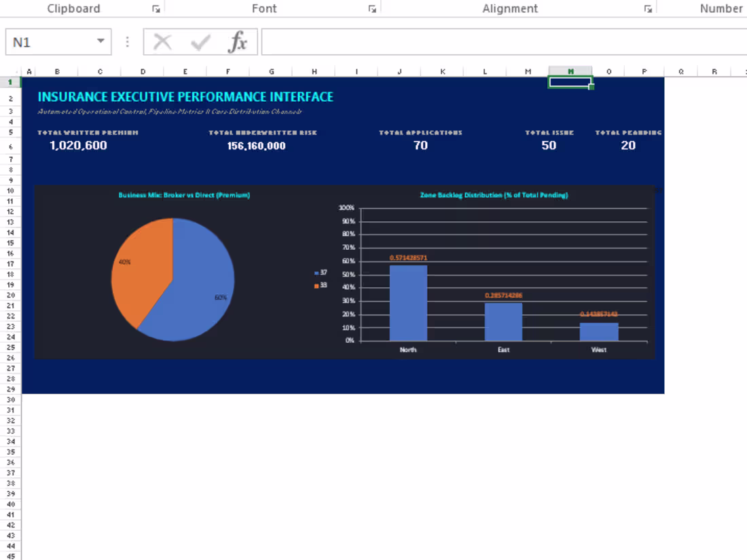Click the Total Written Premium value 1,020,600
747x560 pixels.
point(79,146)
